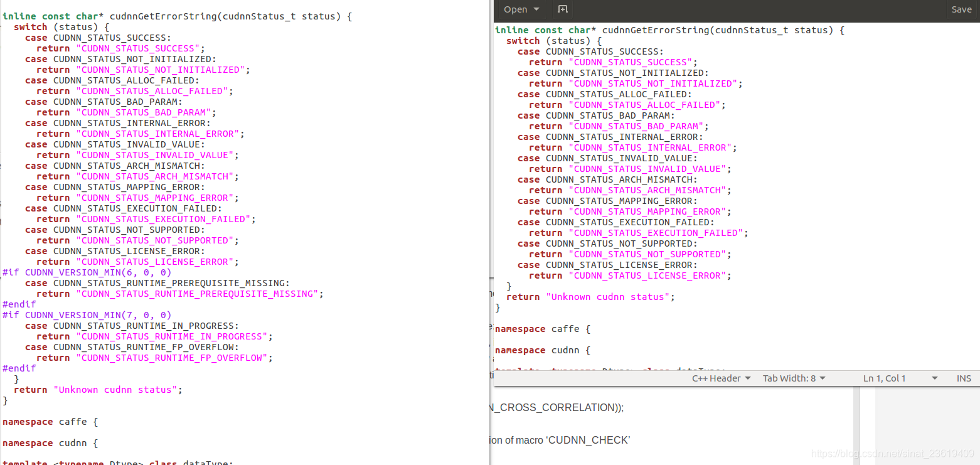Click the namespace cudnn line
980x465 pixels.
(542, 350)
